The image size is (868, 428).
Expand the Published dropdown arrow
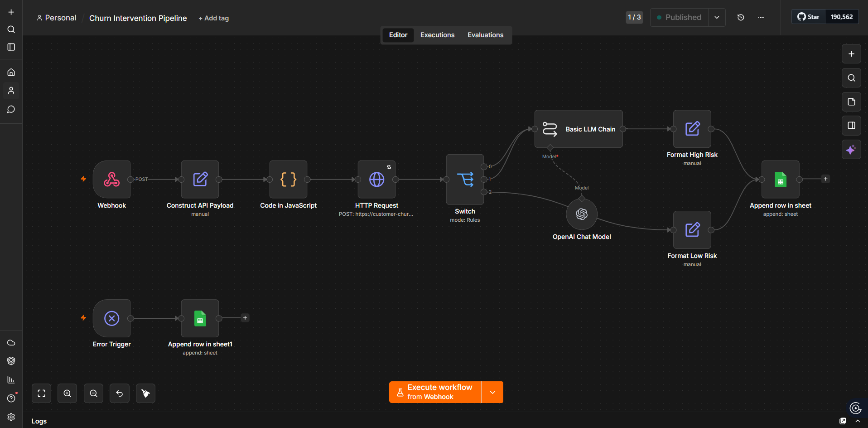click(717, 17)
